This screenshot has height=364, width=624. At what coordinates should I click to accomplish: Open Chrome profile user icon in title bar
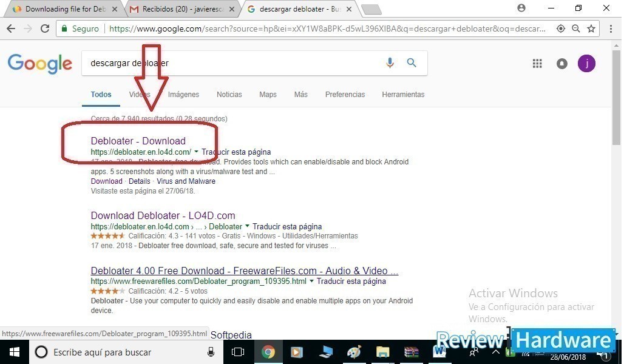[x=521, y=8]
